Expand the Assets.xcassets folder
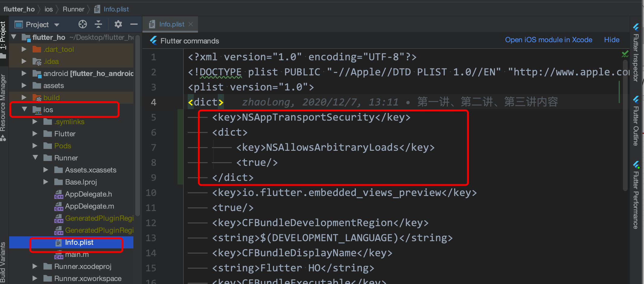 (46, 170)
